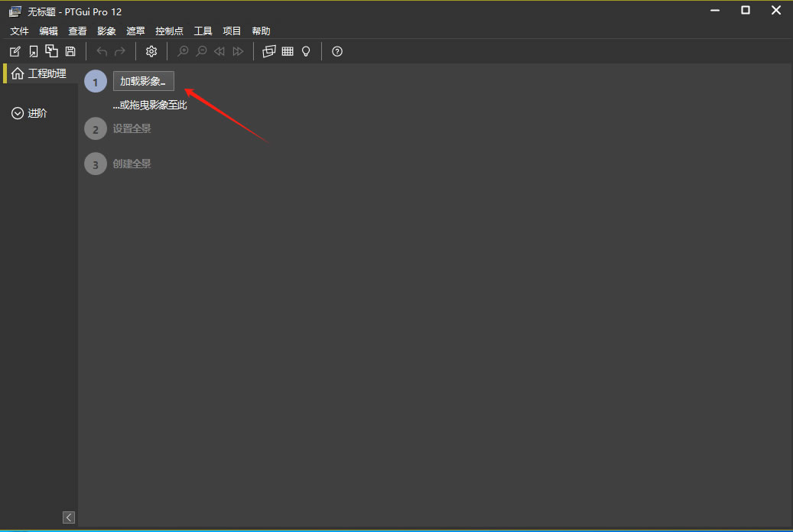The image size is (793, 532).
Task: Click the help question mark icon
Action: 337,51
